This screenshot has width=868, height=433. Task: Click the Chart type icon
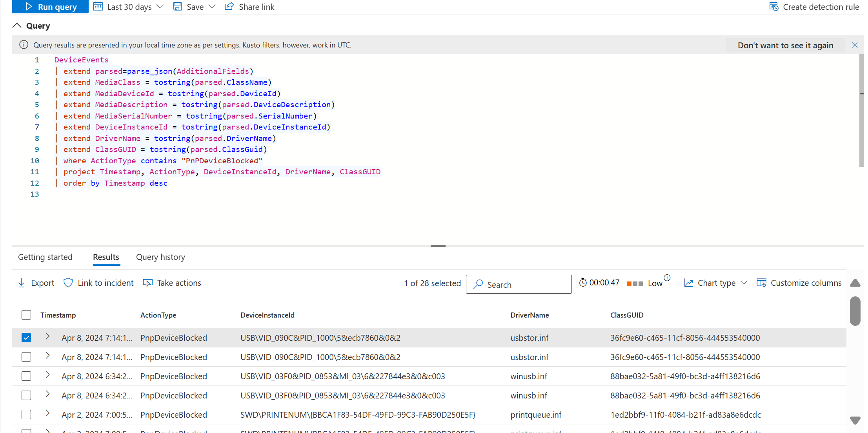point(688,283)
